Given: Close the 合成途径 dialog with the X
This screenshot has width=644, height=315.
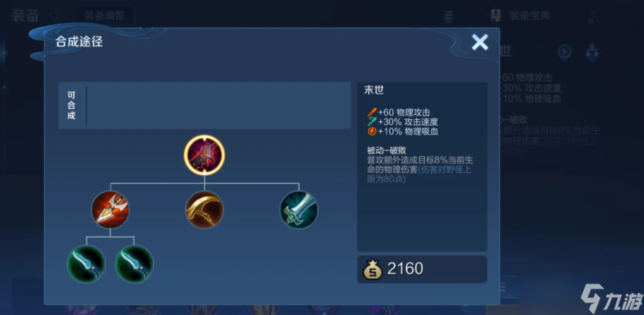Looking at the screenshot, I should [x=479, y=42].
